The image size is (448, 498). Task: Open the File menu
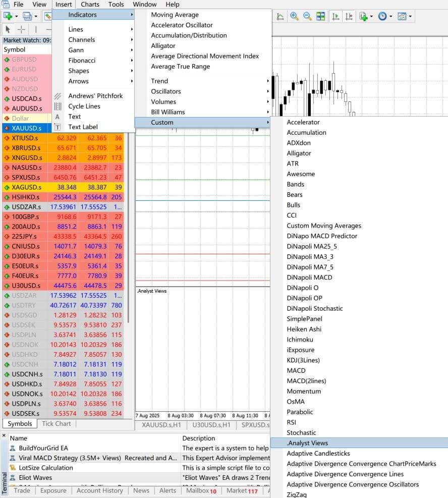(18, 5)
